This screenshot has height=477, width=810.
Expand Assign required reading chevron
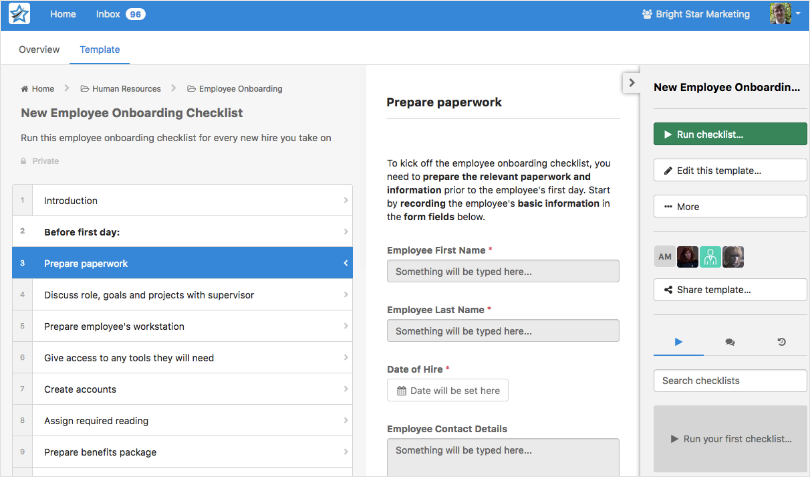point(346,420)
